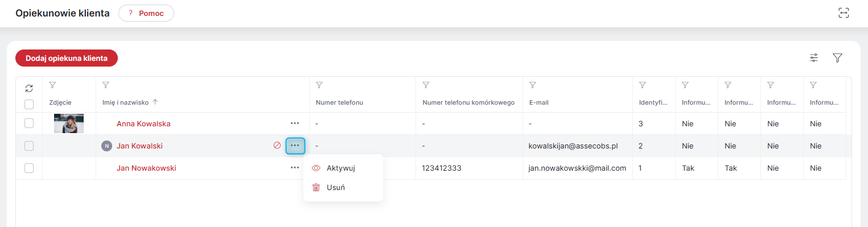Select the Anna Kowalska row checkbox

29,123
